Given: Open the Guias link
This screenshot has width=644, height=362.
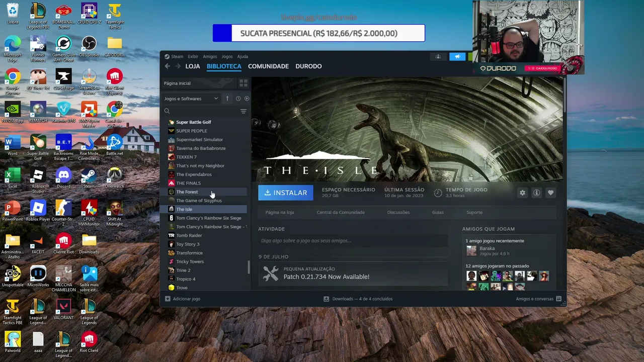Looking at the screenshot, I should click(x=438, y=212).
